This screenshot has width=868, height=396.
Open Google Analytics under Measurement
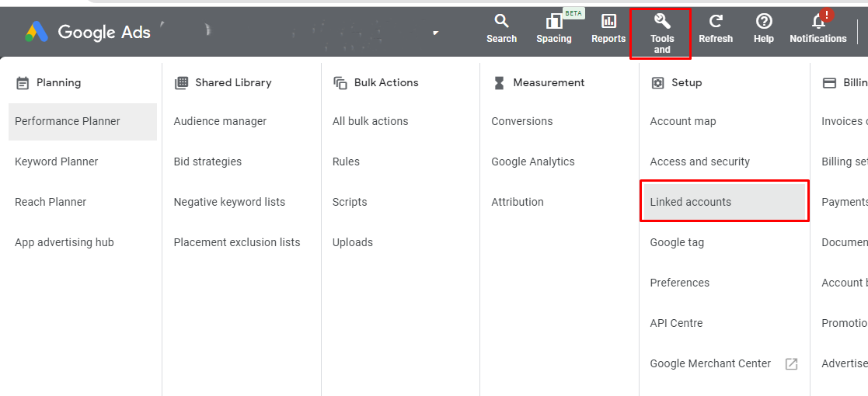point(533,162)
